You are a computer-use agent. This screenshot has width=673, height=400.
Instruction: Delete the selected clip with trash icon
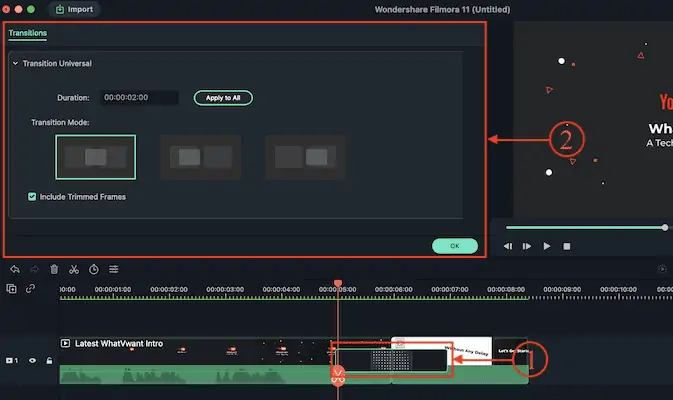coord(54,270)
